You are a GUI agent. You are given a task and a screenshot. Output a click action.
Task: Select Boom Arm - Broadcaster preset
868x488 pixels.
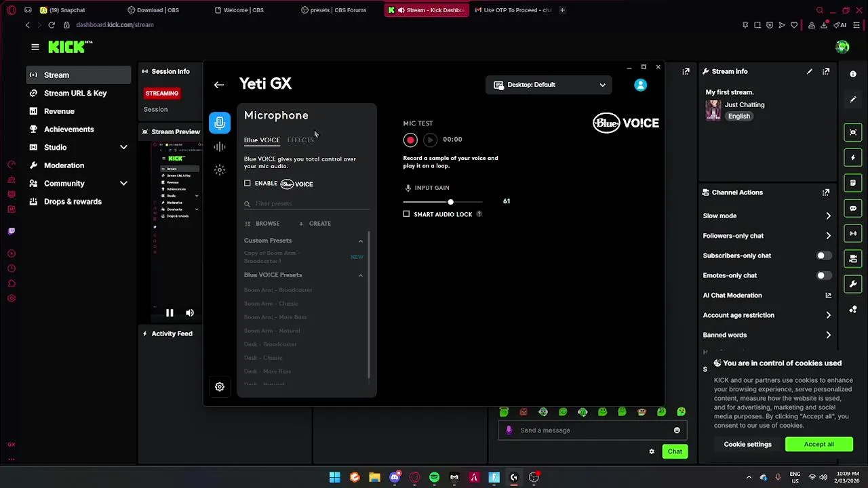pyautogui.click(x=278, y=290)
